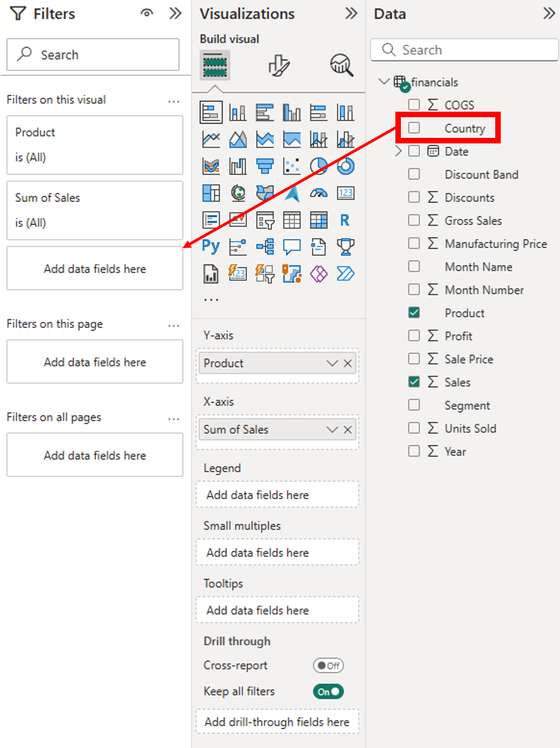Collapse the Visualizations pane

(x=351, y=13)
